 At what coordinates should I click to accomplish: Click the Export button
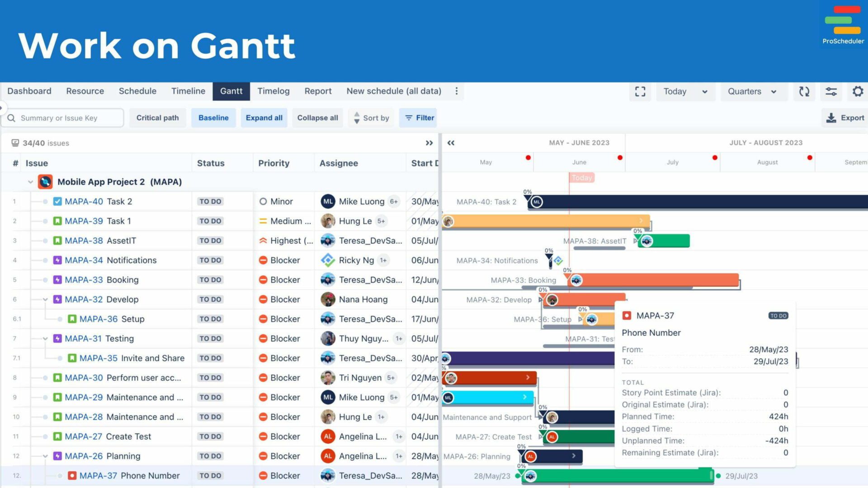coord(849,117)
